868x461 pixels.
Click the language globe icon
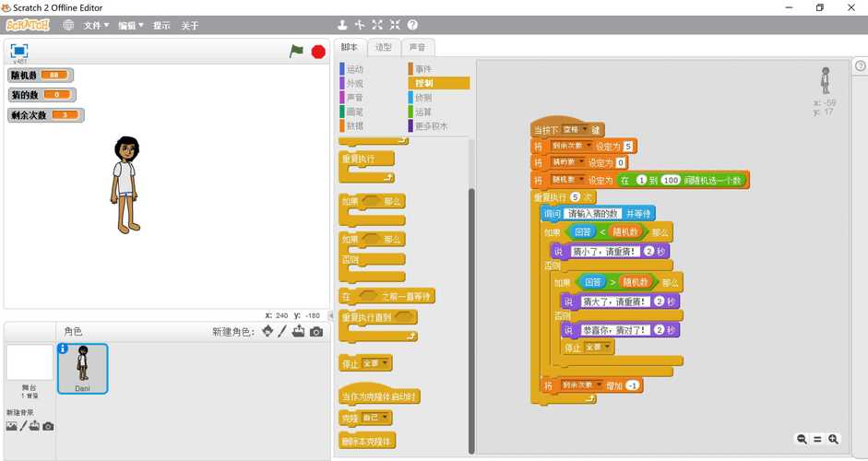point(68,25)
